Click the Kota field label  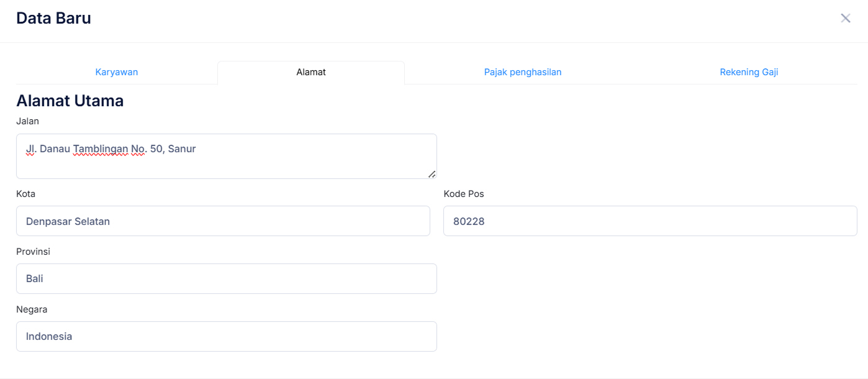[x=25, y=194]
